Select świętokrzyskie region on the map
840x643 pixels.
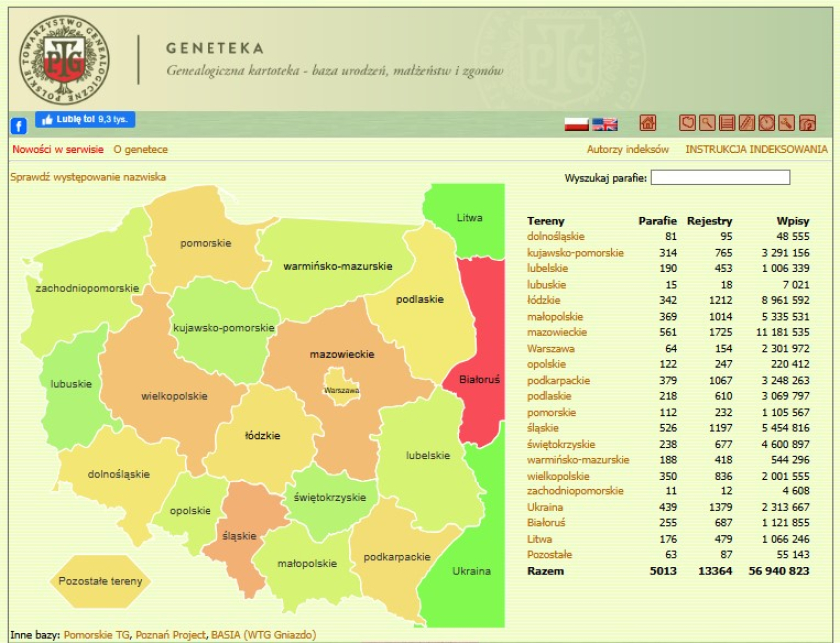pos(330,497)
